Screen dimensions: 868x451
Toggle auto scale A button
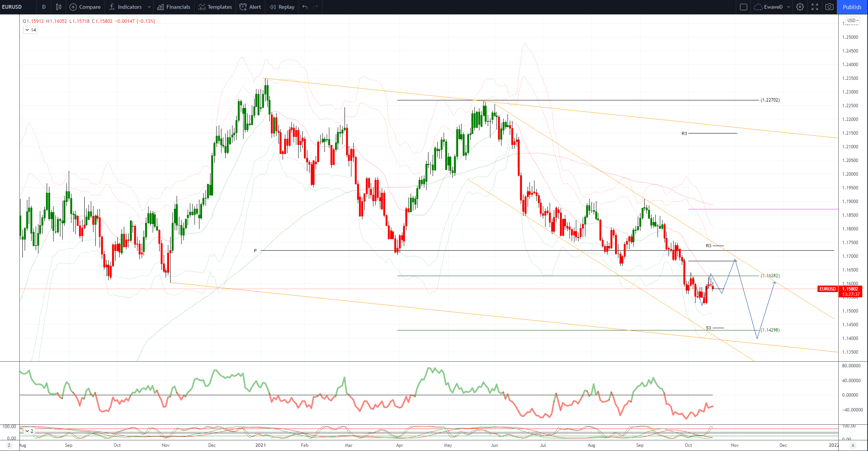pos(853,445)
